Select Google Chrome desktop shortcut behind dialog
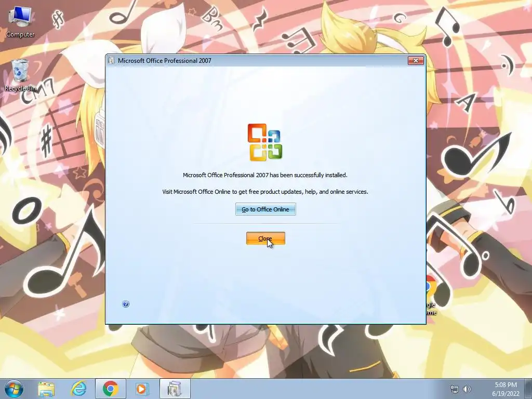Image resolution: width=532 pixels, height=399 pixels. 431,295
